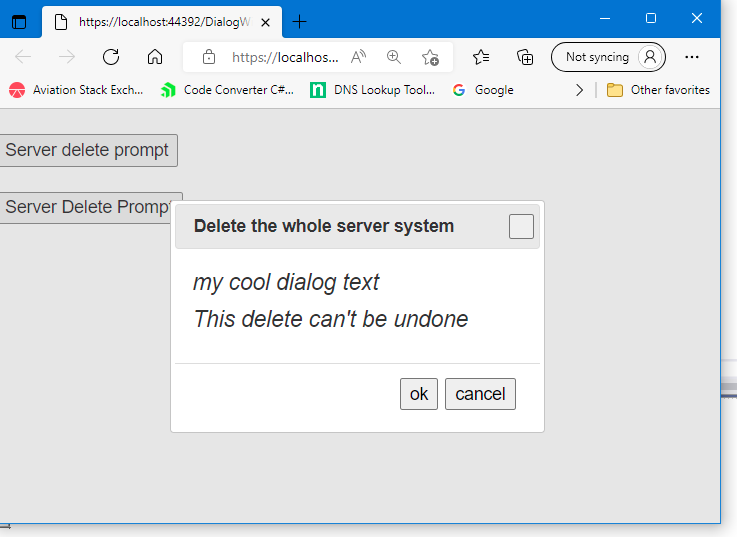Close the localhost DialogW tab
Viewport: 737px width, 537px height.
[x=266, y=22]
